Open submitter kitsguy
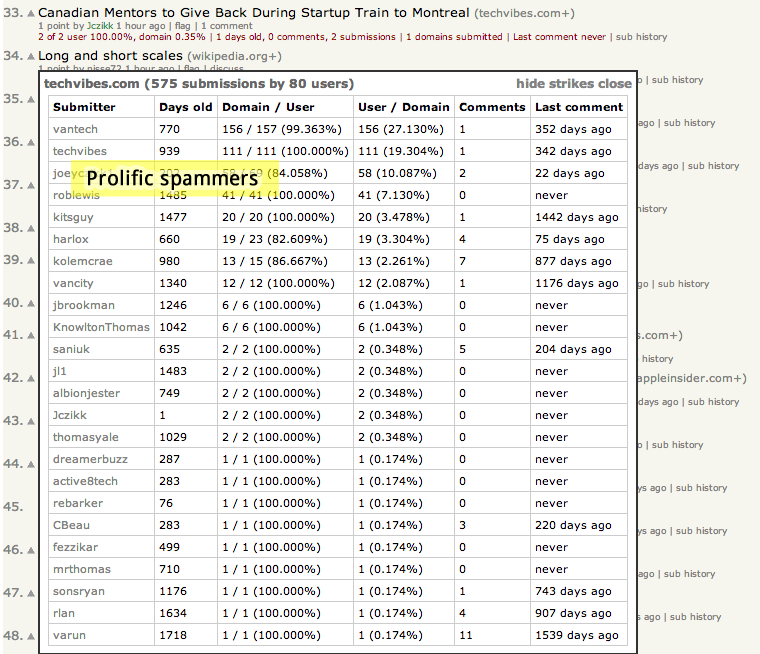The height and width of the screenshot is (654, 760). 73,217
